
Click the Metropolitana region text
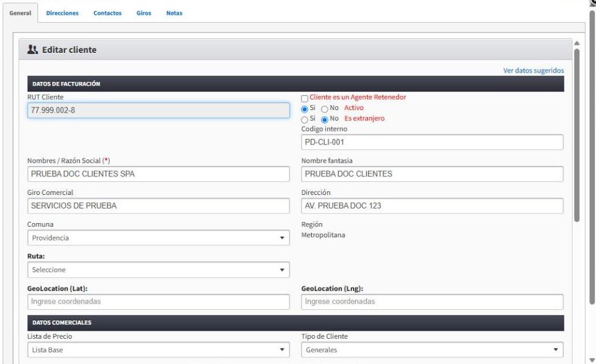coord(323,235)
